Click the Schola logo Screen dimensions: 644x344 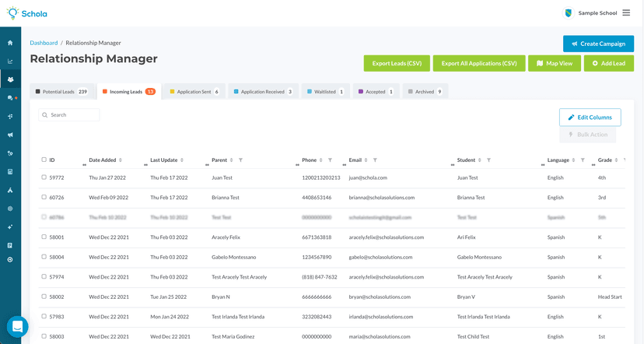coord(26,13)
